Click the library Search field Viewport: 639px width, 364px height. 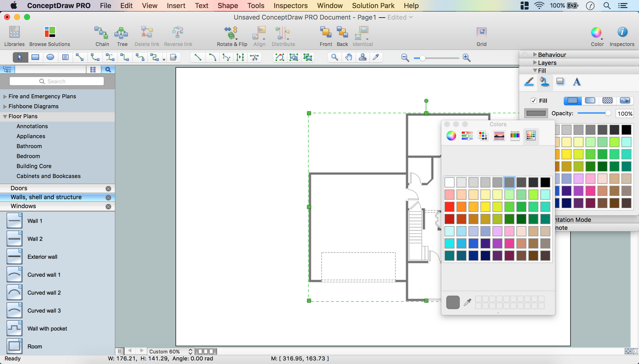pyautogui.click(x=57, y=81)
